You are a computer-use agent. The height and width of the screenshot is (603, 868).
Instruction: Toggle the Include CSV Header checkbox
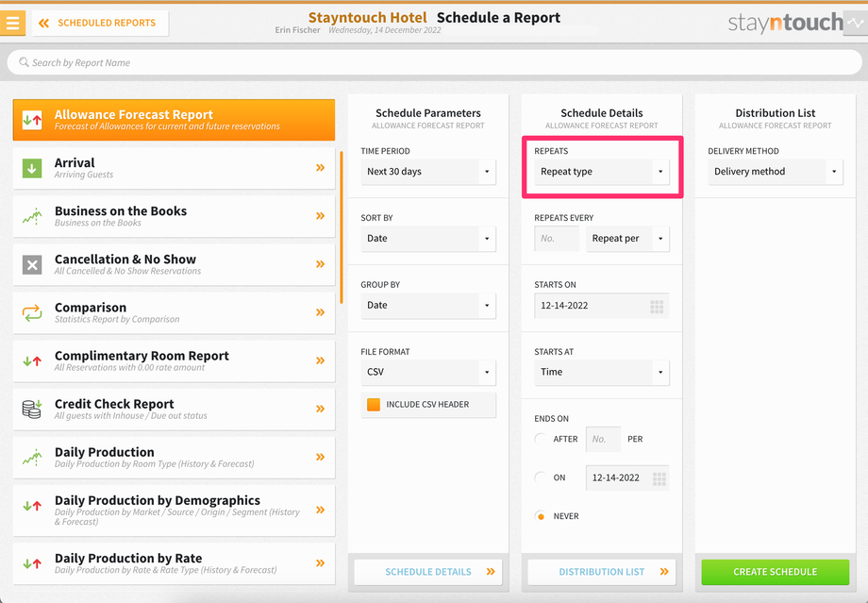(x=374, y=405)
